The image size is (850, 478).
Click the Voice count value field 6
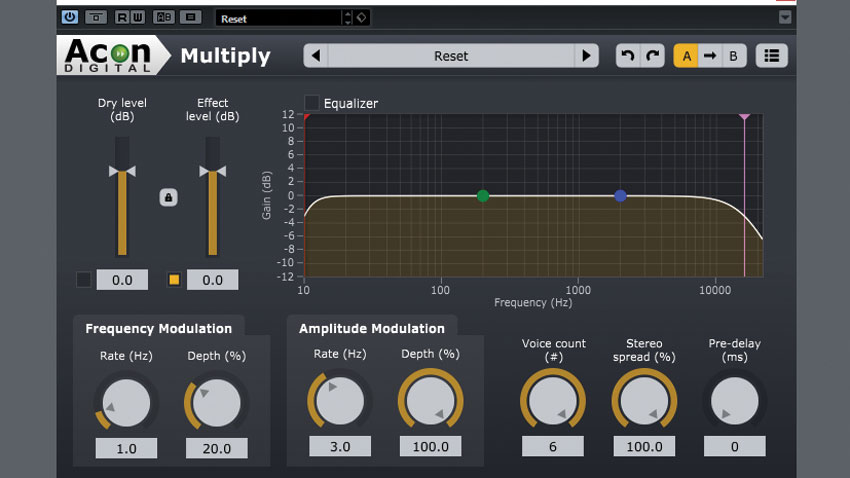(553, 446)
